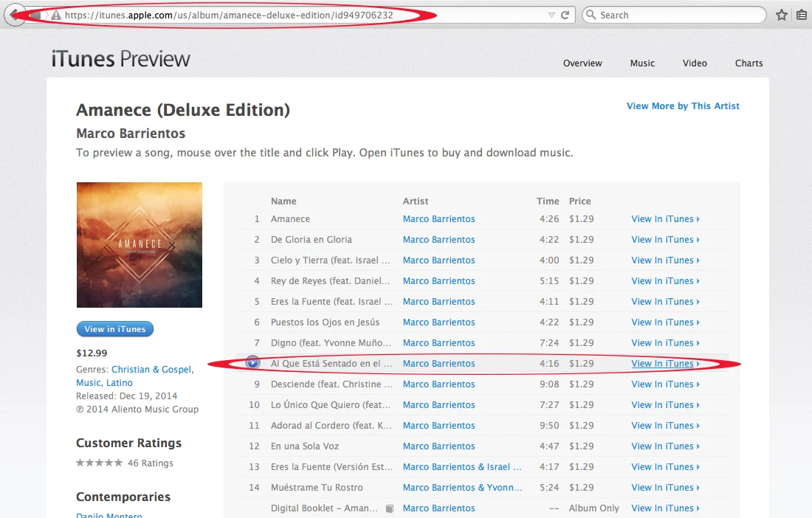
Task: Click the Album Only price label
Action: click(x=593, y=508)
